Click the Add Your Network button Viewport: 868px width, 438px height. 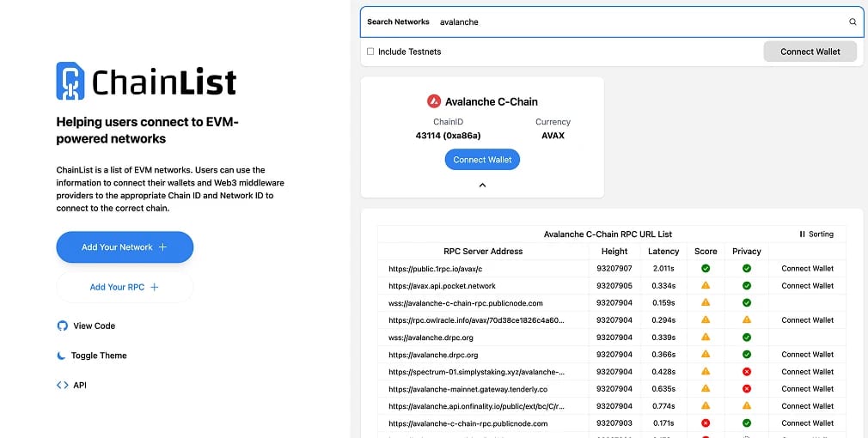125,247
